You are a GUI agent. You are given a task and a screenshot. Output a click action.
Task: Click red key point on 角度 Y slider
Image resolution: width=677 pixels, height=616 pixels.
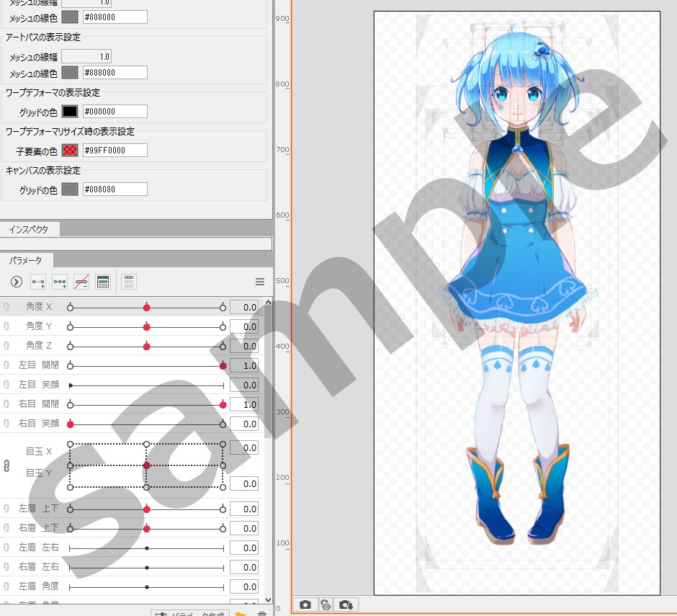coord(147,327)
